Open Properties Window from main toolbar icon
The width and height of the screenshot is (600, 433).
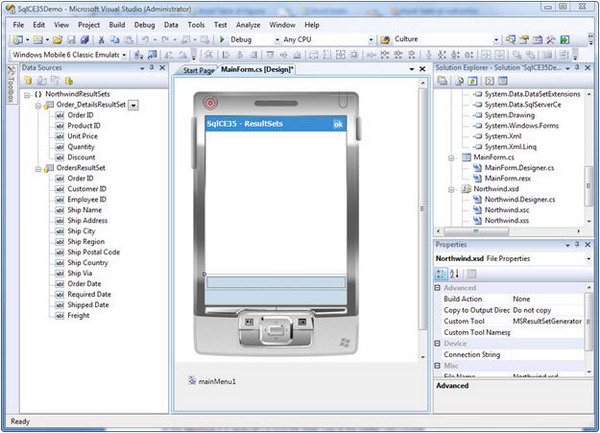(x=524, y=39)
